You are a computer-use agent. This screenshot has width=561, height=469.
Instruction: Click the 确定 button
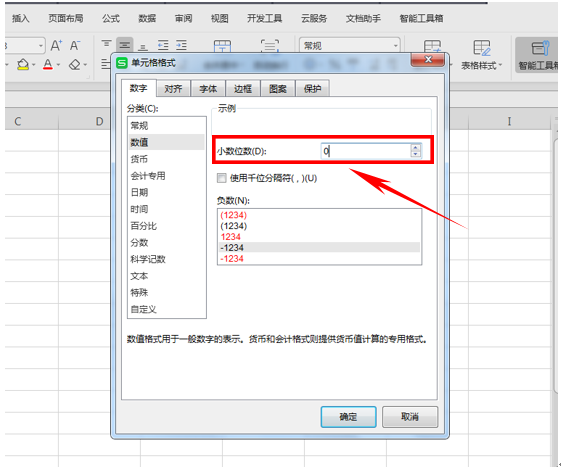[348, 417]
